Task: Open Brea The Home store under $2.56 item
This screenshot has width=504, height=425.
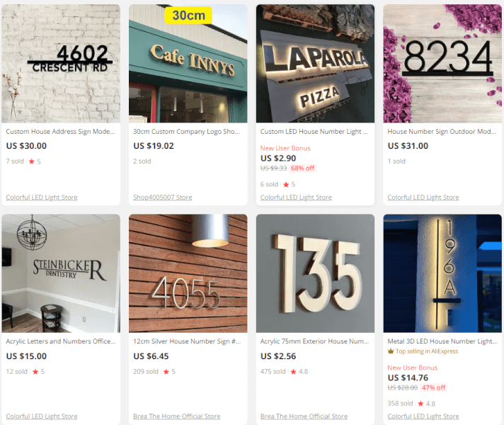Action: [x=304, y=416]
